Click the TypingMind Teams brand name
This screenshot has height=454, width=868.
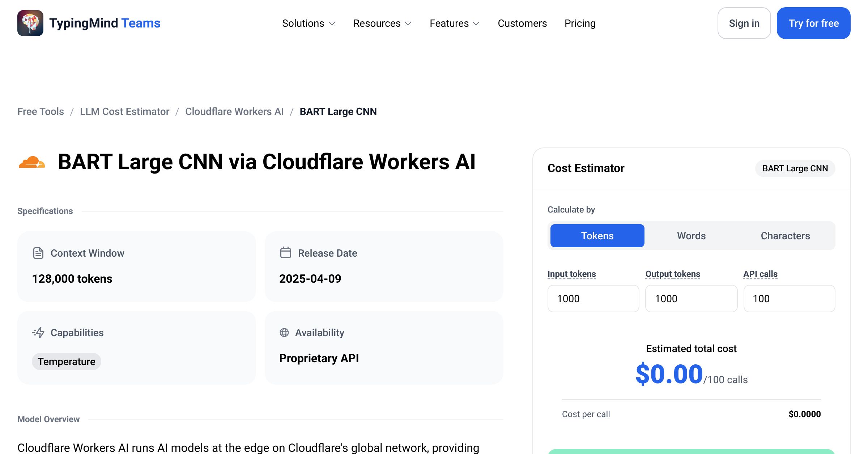105,23
